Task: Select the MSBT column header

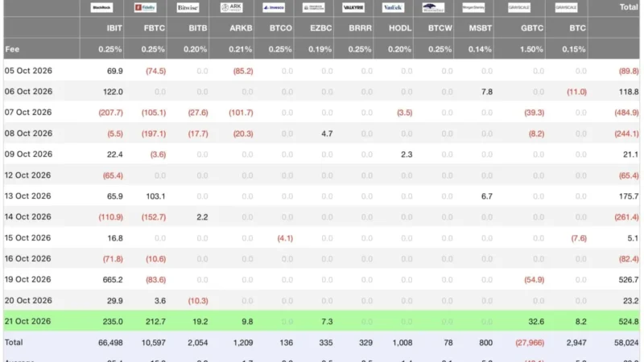Action: 480,28
